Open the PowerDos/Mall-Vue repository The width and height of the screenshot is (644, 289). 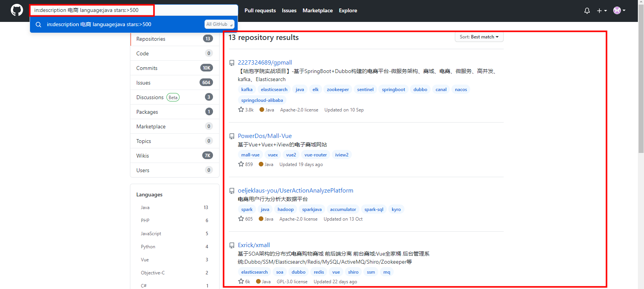tap(265, 136)
